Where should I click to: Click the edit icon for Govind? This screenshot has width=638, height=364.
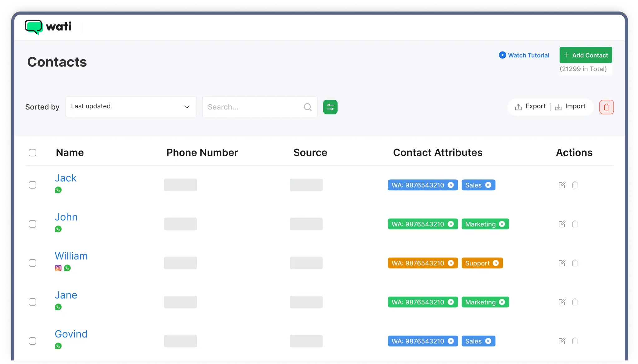[562, 341]
